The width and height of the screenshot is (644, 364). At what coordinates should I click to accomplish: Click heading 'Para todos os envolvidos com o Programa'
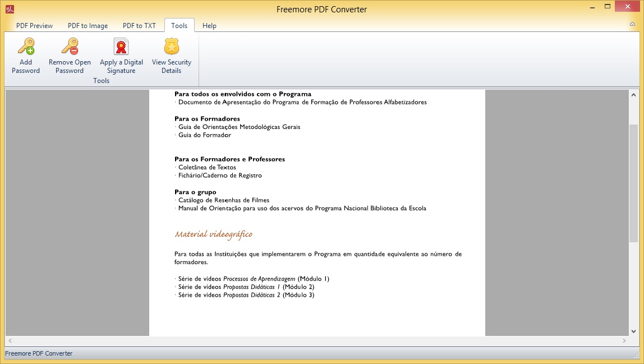[243, 94]
